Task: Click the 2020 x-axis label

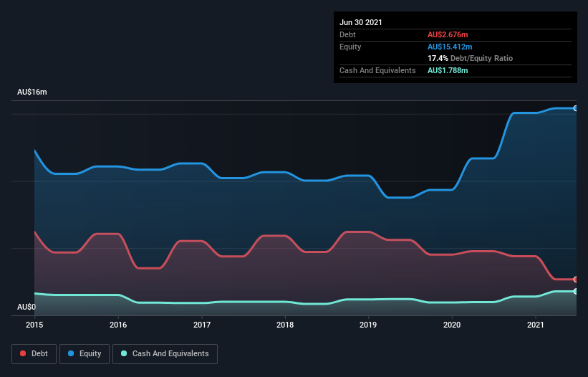Action: click(452, 325)
